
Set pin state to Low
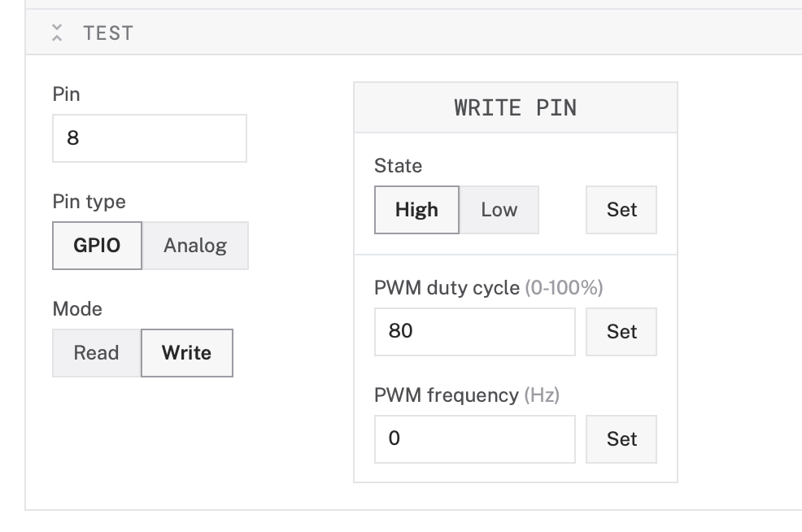[499, 210]
